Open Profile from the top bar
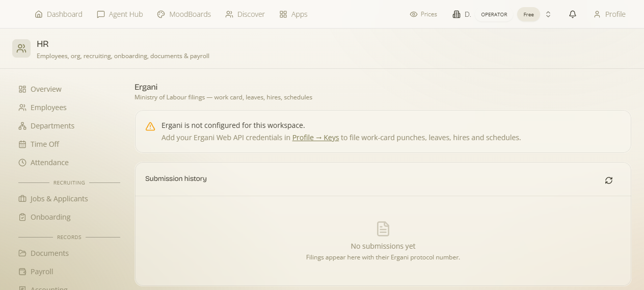This screenshot has height=290, width=644. click(x=609, y=14)
